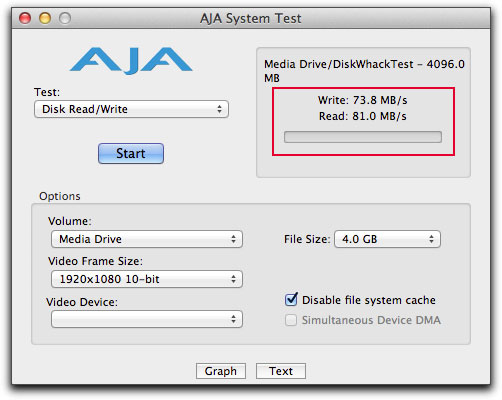Click the disabled gray zoom button
502x400 pixels.
tap(65, 18)
